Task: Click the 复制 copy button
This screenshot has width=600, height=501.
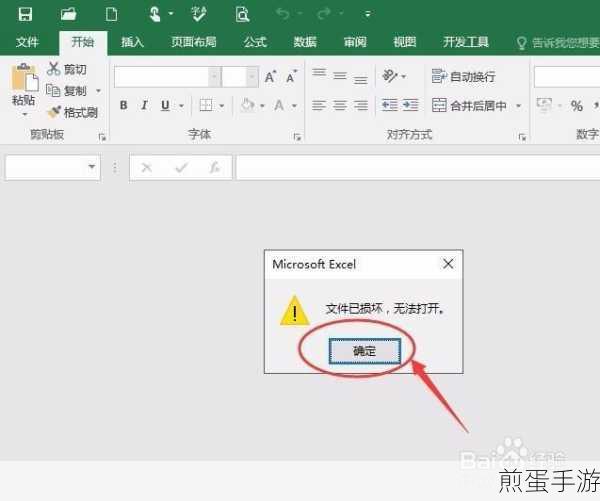Action: tap(67, 91)
